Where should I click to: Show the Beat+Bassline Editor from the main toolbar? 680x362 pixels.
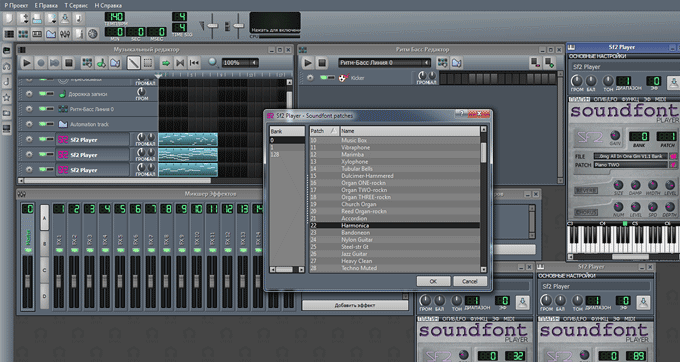tap(23, 34)
